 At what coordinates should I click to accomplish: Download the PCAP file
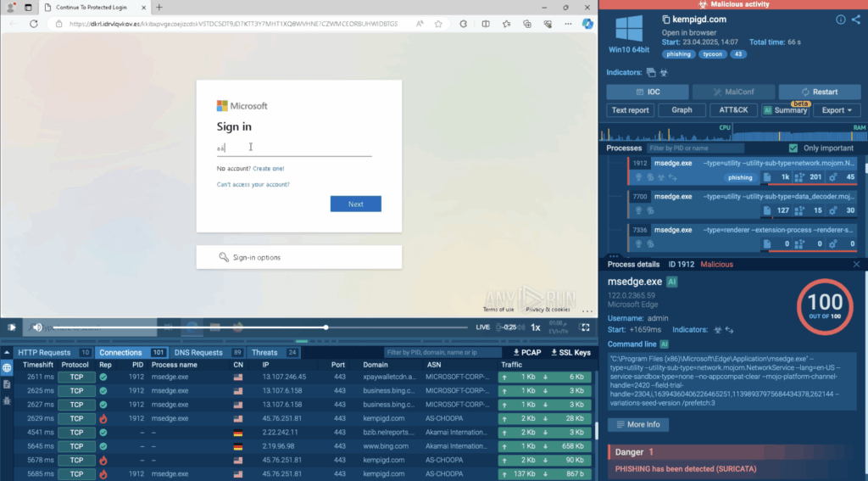pyautogui.click(x=527, y=352)
